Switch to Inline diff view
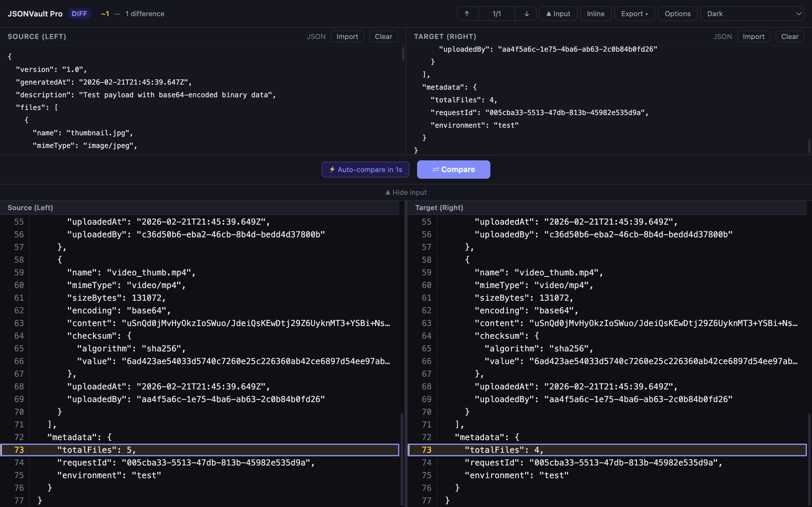 pos(595,14)
